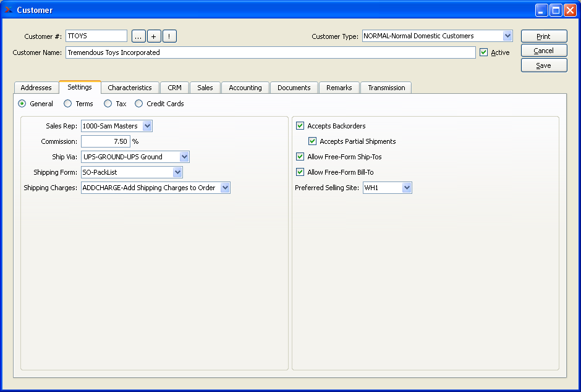The height and width of the screenshot is (392, 581).
Task: Click the "Commission:" label
Action: click(x=59, y=141)
